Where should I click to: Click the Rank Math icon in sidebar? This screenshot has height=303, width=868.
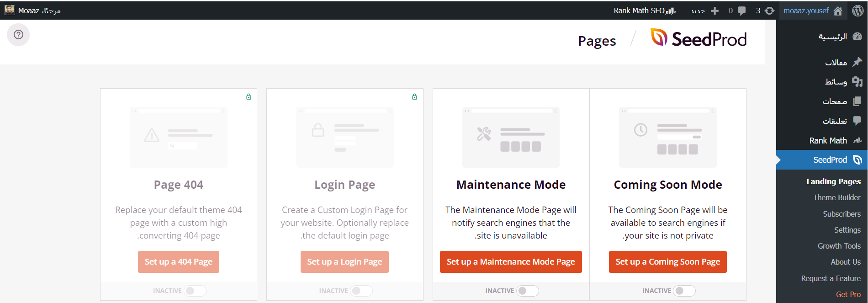coord(857,140)
